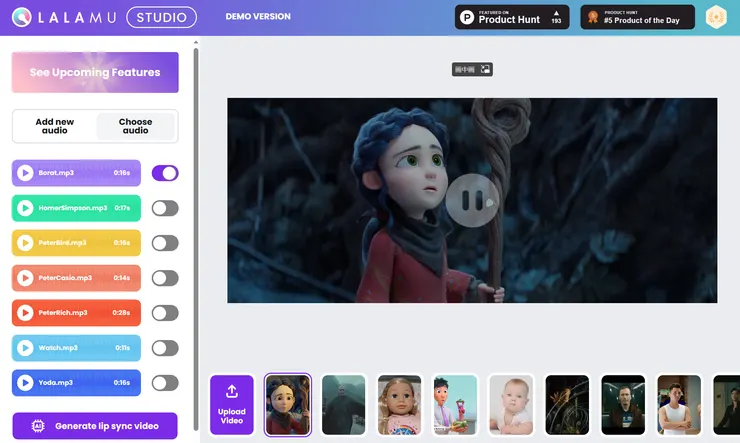Click the scrollbar up arrow in the audio panel

tap(196, 42)
